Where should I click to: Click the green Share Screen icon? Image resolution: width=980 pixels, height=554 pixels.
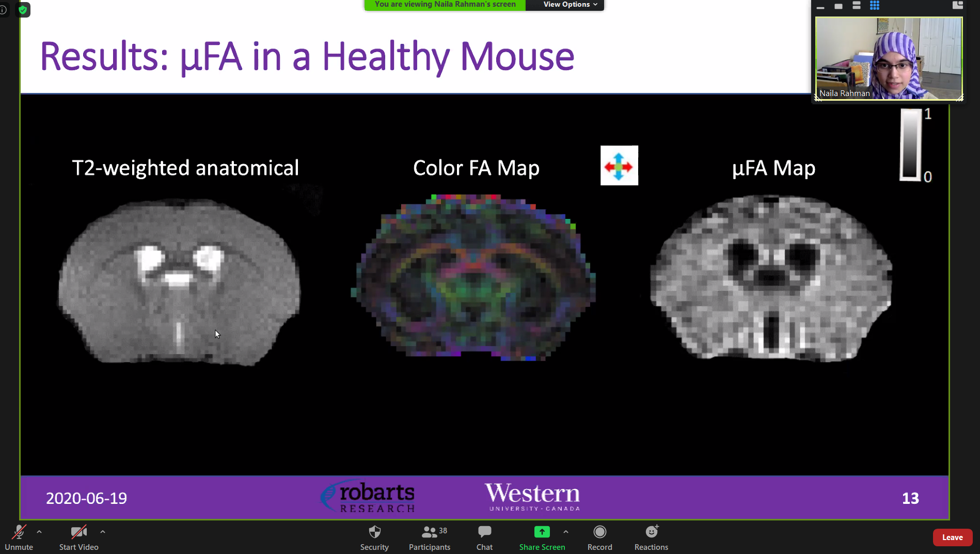[x=542, y=532]
